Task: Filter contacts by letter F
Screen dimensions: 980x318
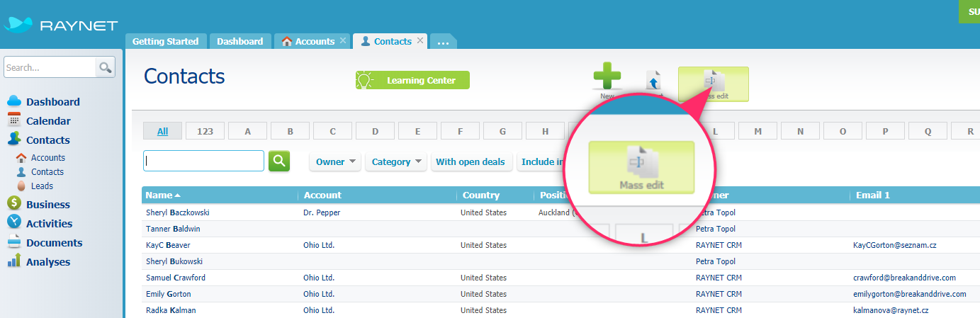Action: tap(461, 131)
